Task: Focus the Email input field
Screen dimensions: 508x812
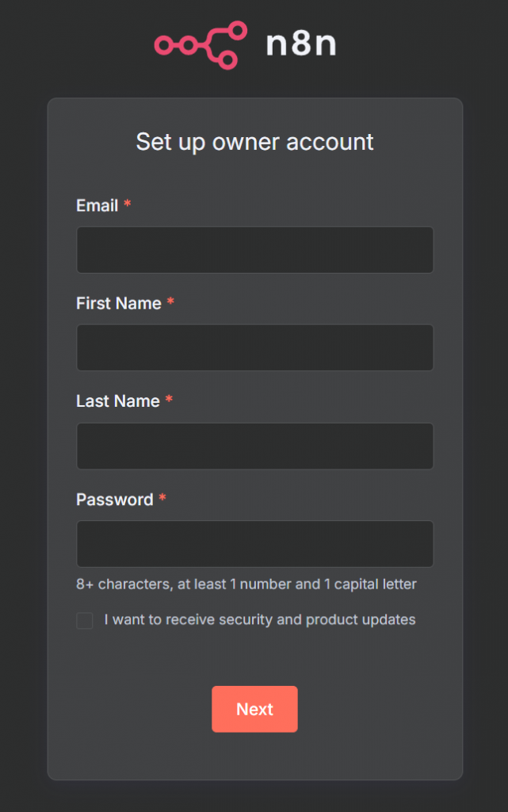Action: pyautogui.click(x=254, y=250)
